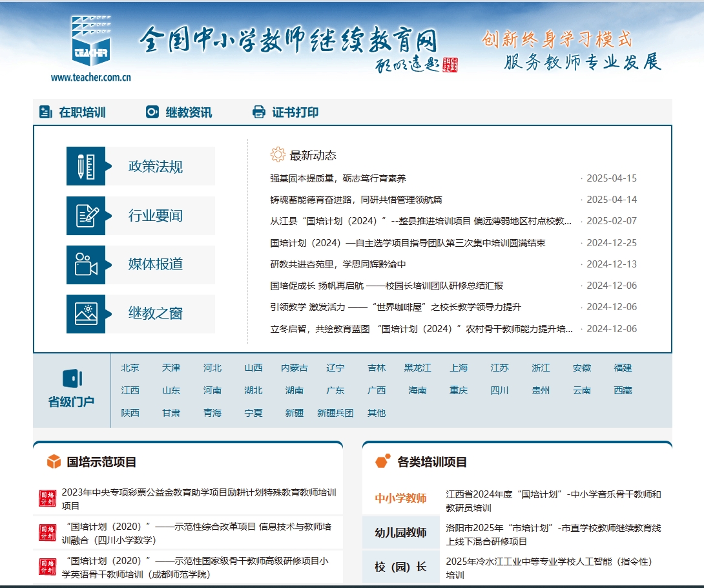Select the 校（园）长 category tab

click(x=400, y=567)
